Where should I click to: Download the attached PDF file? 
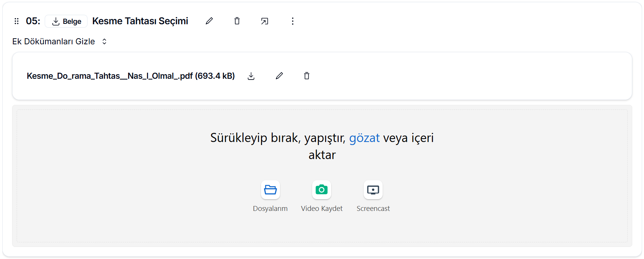coord(251,76)
